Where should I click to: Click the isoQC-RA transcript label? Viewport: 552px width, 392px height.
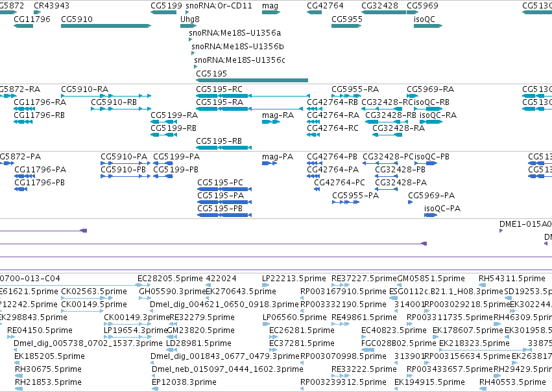click(x=438, y=115)
